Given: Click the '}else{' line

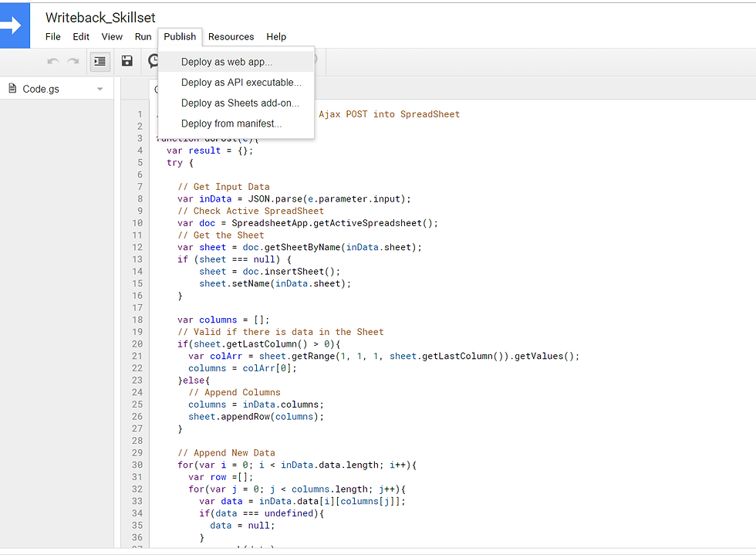Looking at the screenshot, I should [x=194, y=381].
